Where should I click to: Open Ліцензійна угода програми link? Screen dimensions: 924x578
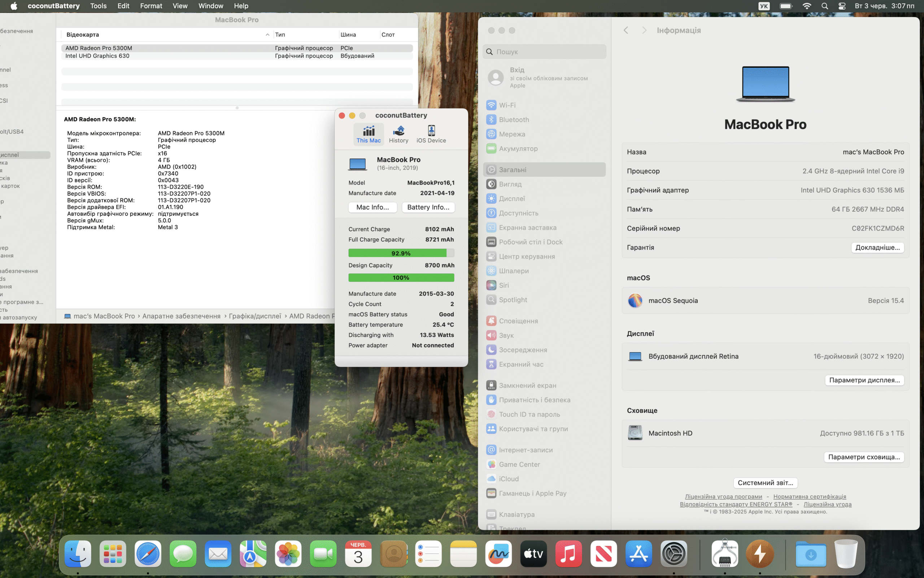(x=724, y=497)
